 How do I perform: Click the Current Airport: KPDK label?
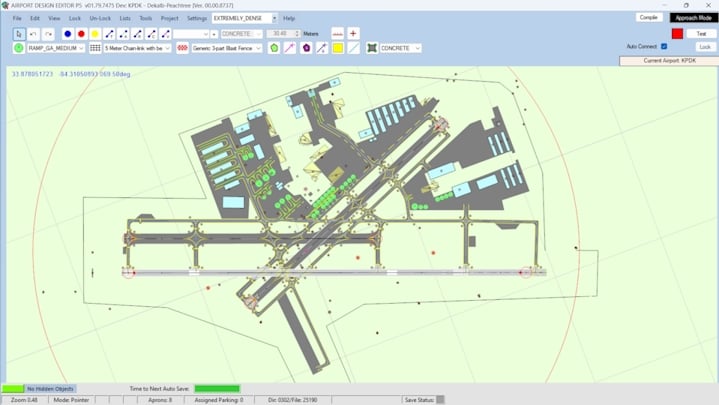(x=669, y=61)
